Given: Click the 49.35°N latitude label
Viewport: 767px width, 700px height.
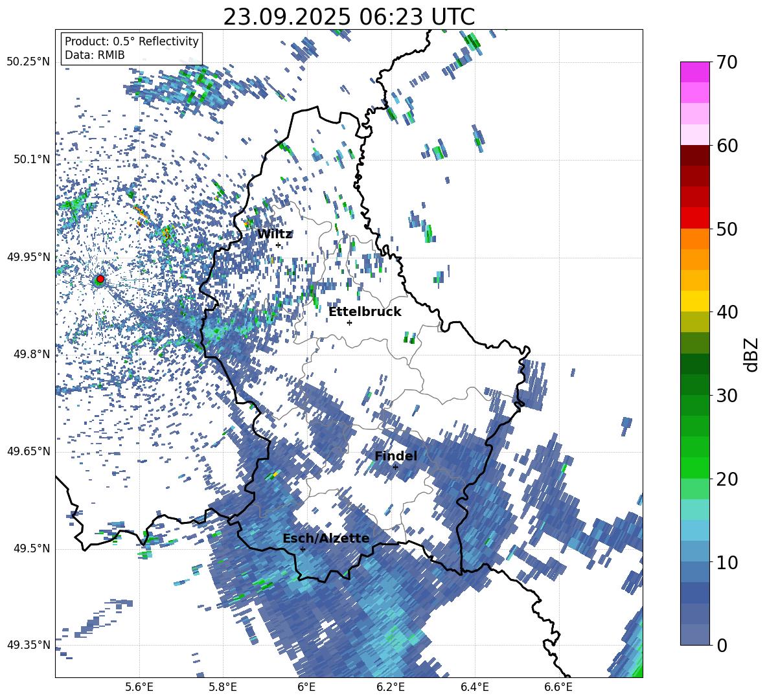Looking at the screenshot, I should [29, 646].
